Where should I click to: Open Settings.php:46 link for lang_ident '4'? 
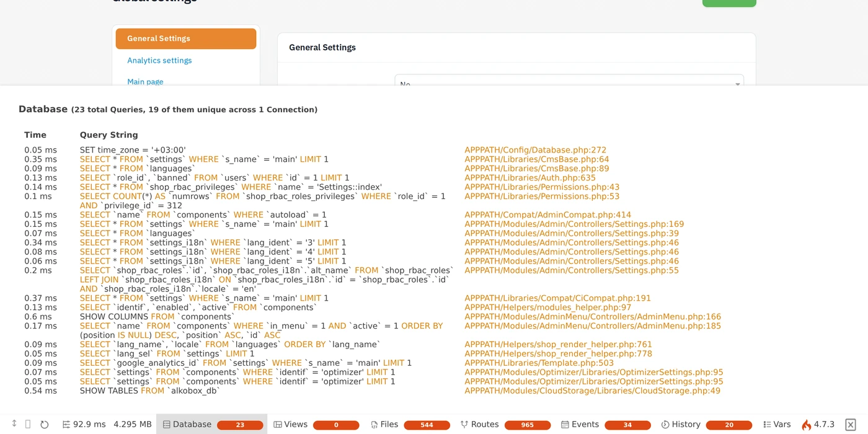click(x=572, y=252)
